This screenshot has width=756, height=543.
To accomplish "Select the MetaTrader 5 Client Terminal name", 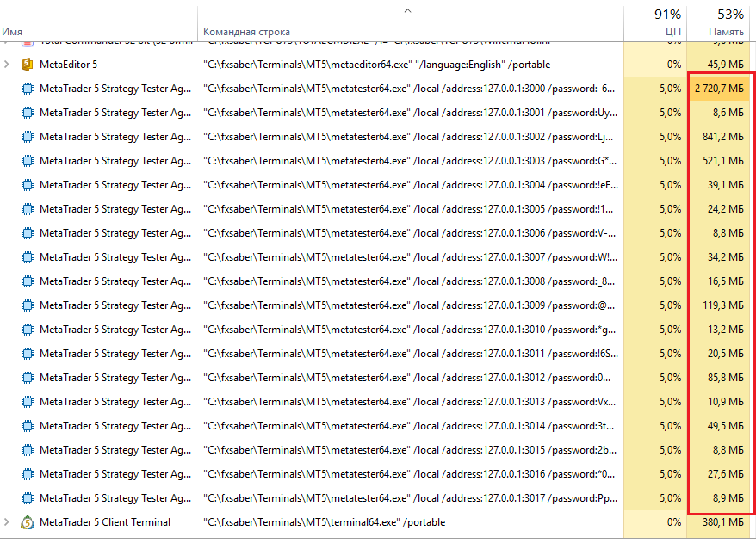I will pyautogui.click(x=105, y=522).
